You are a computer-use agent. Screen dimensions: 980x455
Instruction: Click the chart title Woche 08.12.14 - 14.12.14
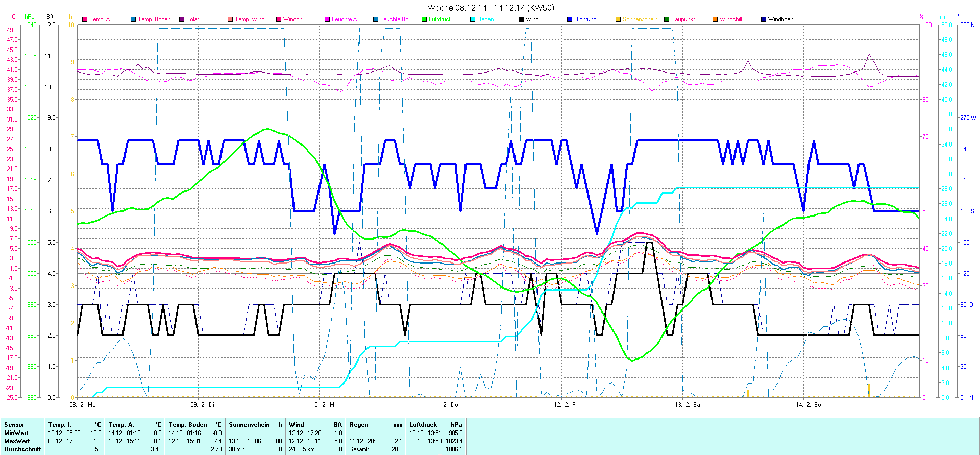[x=491, y=8]
